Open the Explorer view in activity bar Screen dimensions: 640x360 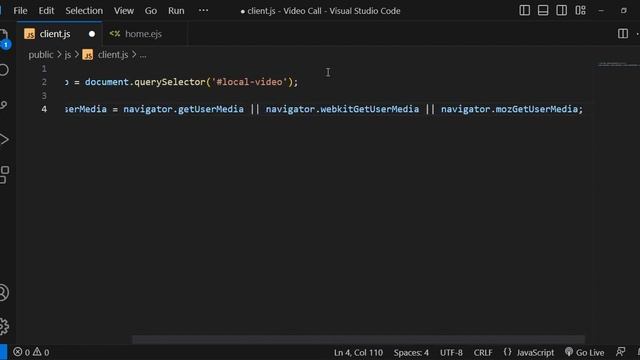[x=4, y=38]
